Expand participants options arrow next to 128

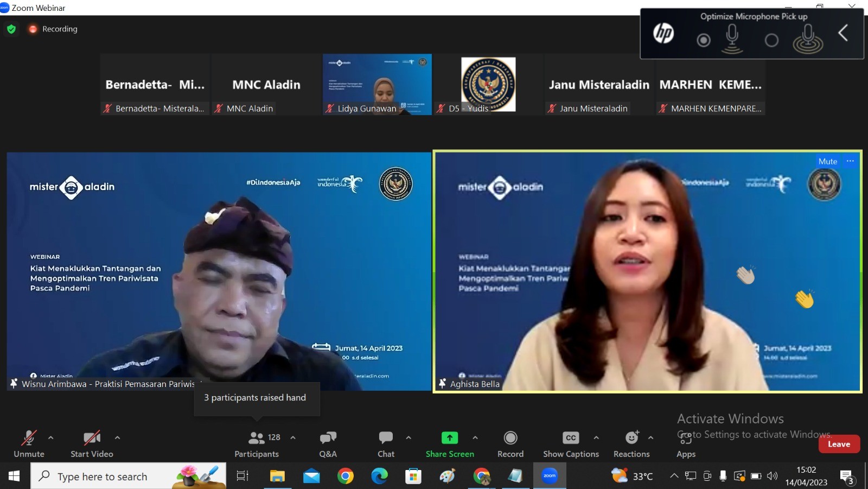click(x=293, y=437)
